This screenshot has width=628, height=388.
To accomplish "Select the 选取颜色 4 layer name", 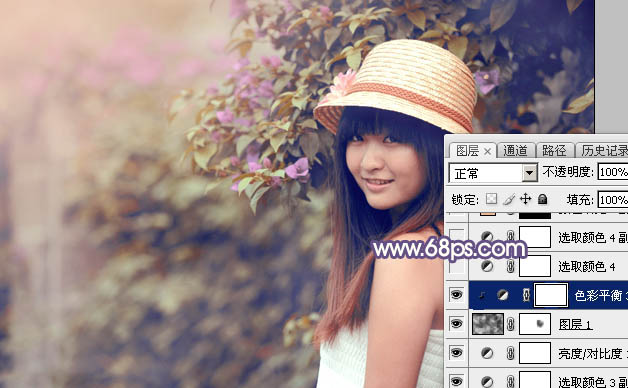I will click(587, 266).
